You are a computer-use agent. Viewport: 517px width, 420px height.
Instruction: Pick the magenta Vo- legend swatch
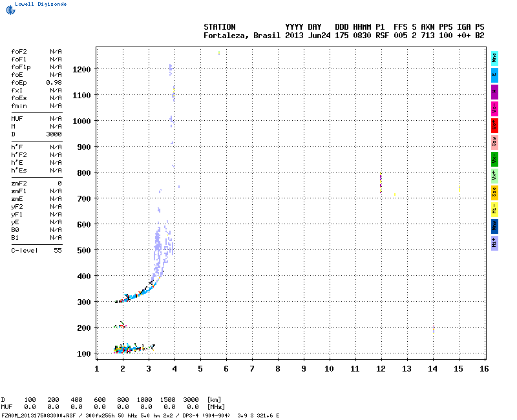tap(494, 108)
